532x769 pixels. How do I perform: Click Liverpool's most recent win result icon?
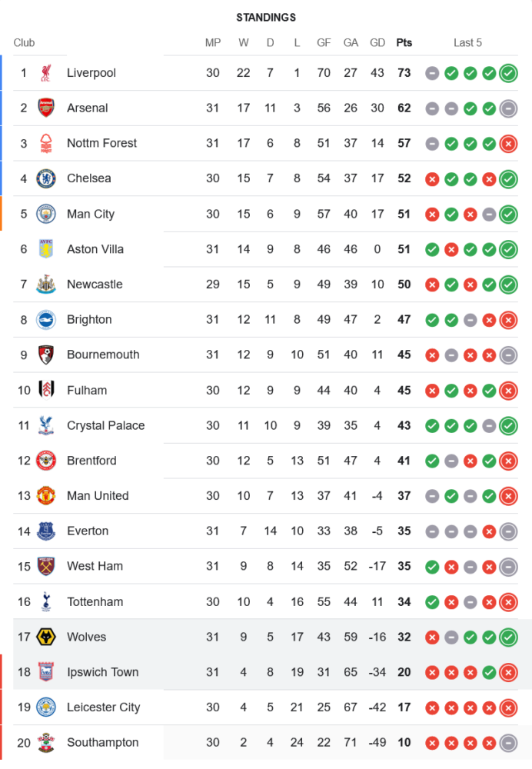507,73
